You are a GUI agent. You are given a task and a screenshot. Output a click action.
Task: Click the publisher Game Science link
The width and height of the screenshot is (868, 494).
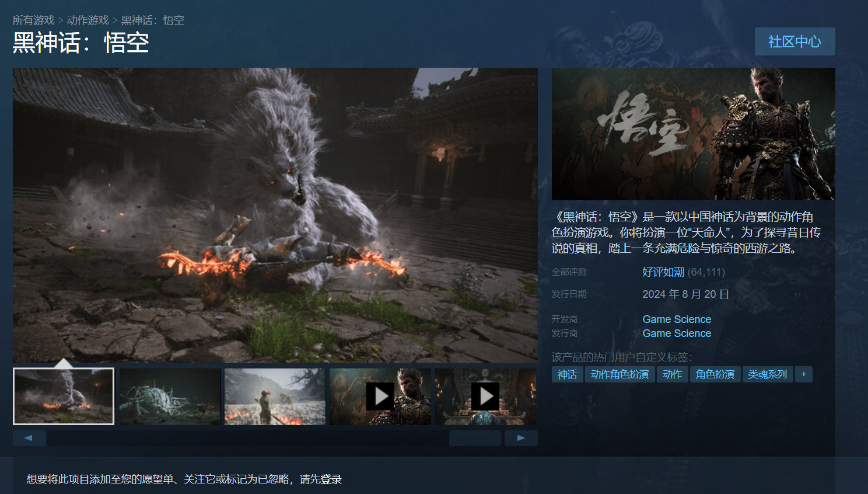tap(676, 333)
